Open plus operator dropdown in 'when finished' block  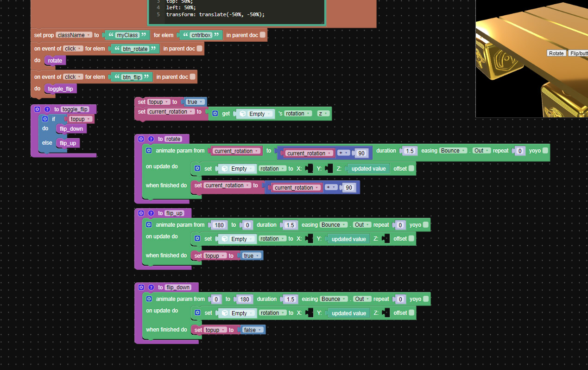[x=331, y=187]
